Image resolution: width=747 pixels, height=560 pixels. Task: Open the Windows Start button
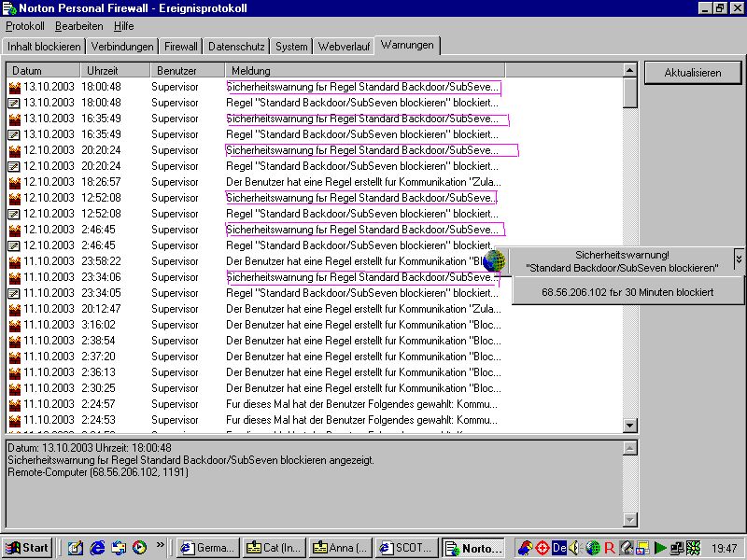(x=29, y=548)
